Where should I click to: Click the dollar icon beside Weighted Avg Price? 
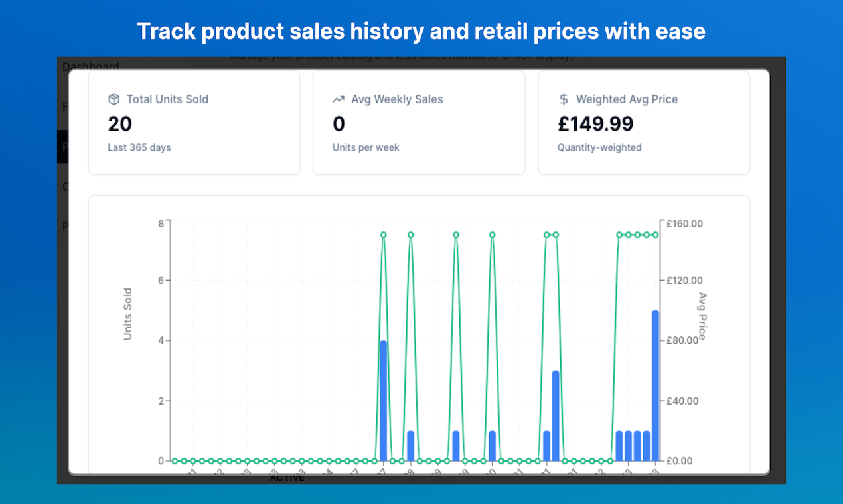pyautogui.click(x=564, y=99)
